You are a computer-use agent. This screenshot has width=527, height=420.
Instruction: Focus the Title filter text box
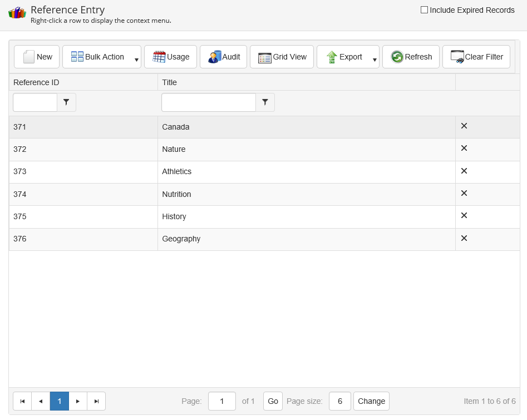208,102
